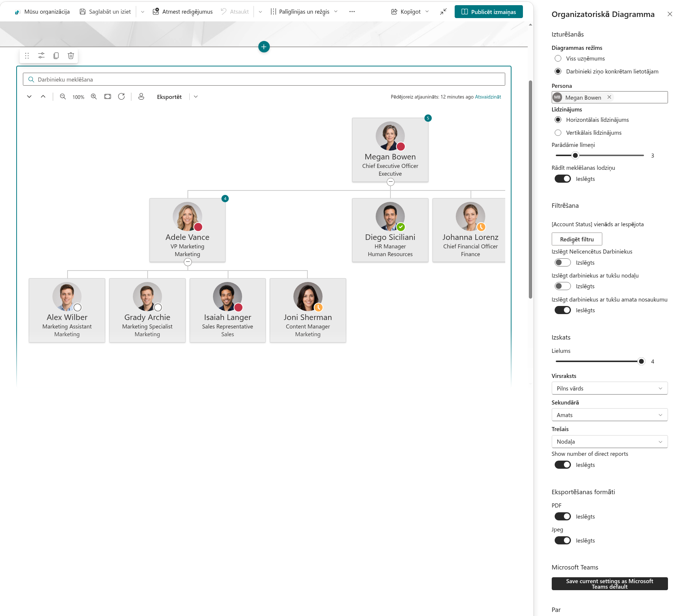The image size is (682, 616).
Task: Open the Trešais dropdown showing Nodaļa
Action: 610,442
